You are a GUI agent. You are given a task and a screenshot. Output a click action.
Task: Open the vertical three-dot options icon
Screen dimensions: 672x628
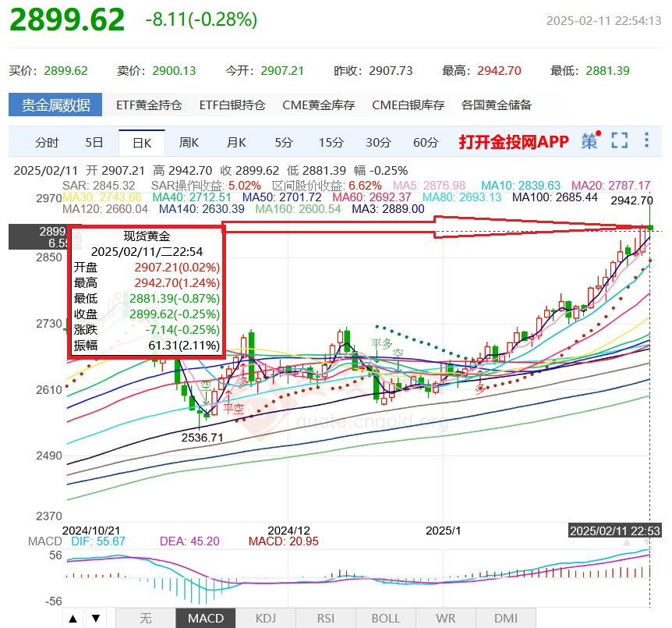645,142
